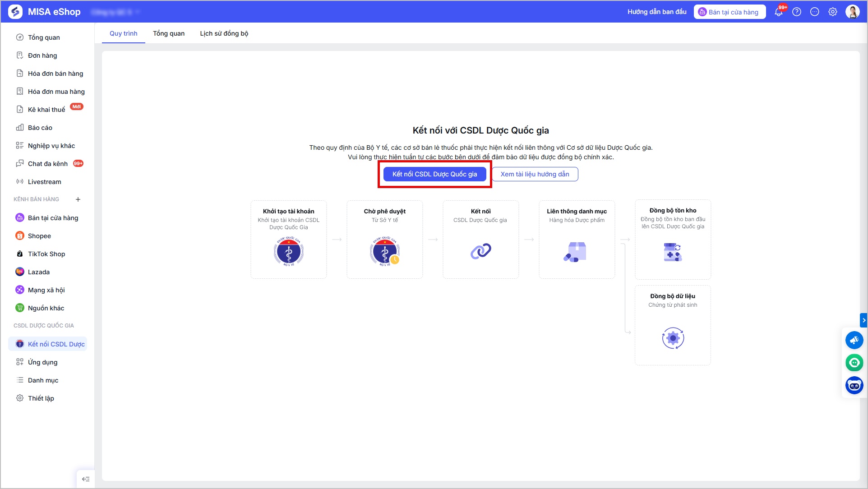This screenshot has height=489, width=868.
Task: Click the Chờ phê duyệt emblem icon
Action: [x=385, y=251]
